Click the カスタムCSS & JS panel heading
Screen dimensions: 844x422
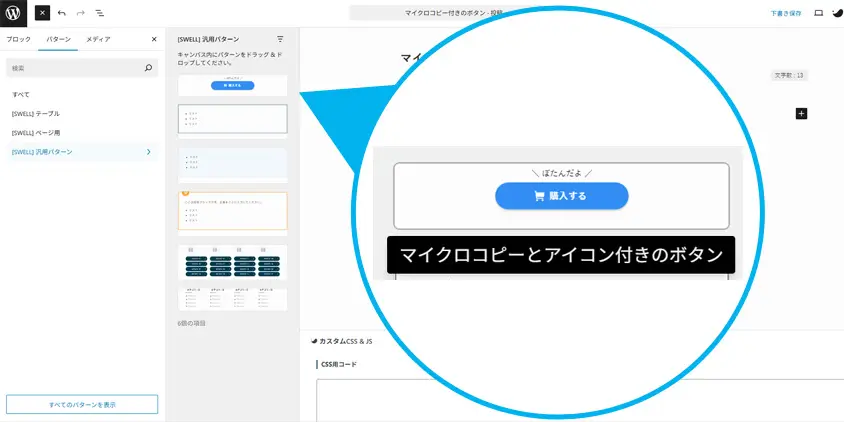342,341
